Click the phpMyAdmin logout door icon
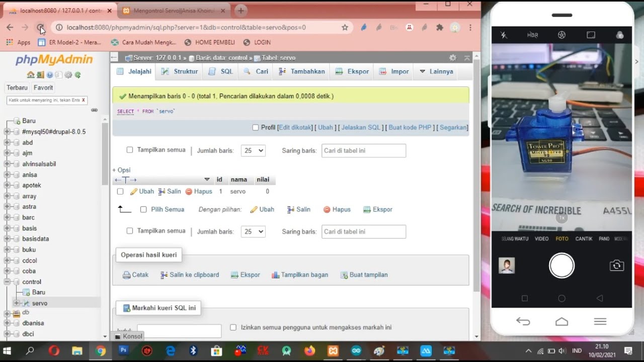 tap(41, 75)
